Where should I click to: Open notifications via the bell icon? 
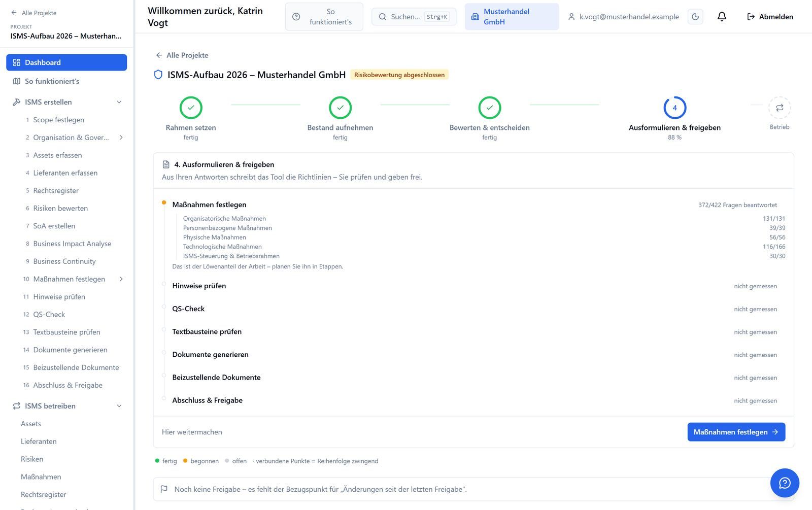(x=722, y=17)
